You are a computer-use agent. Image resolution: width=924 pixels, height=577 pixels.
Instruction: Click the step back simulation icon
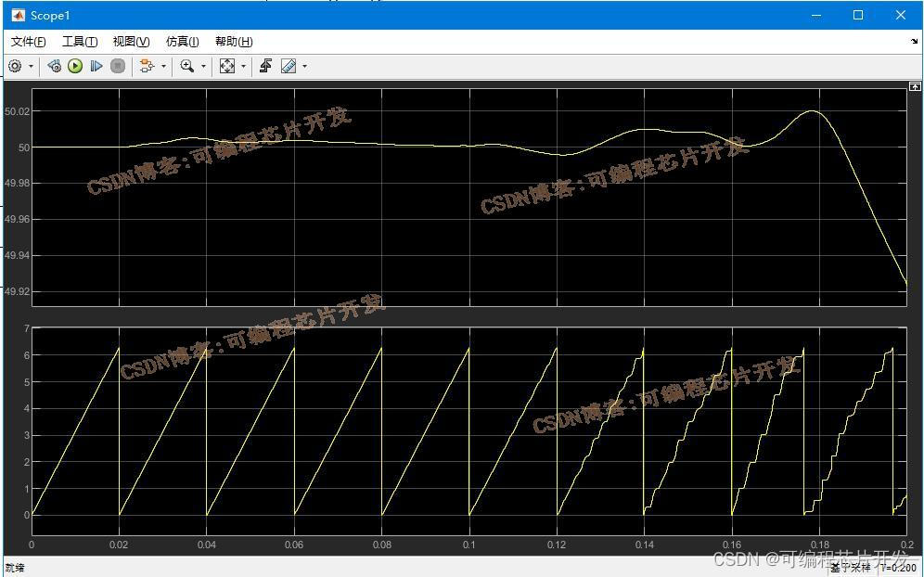[x=54, y=67]
